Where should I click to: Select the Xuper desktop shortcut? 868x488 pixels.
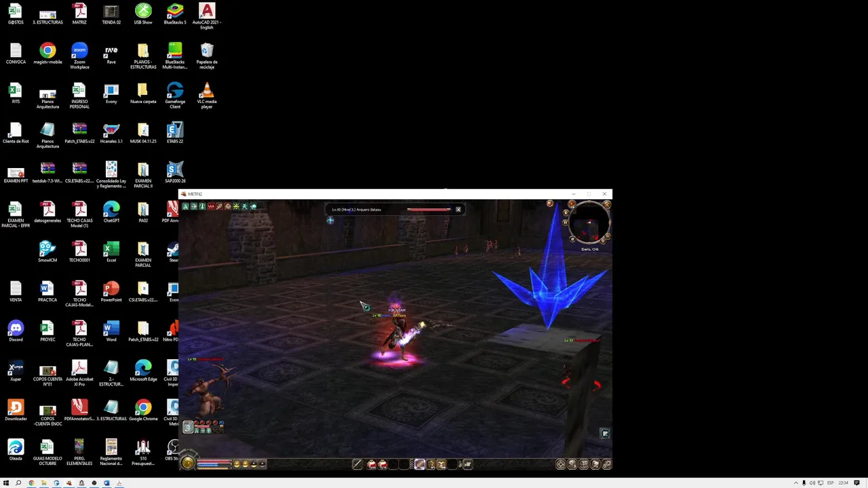(16, 371)
